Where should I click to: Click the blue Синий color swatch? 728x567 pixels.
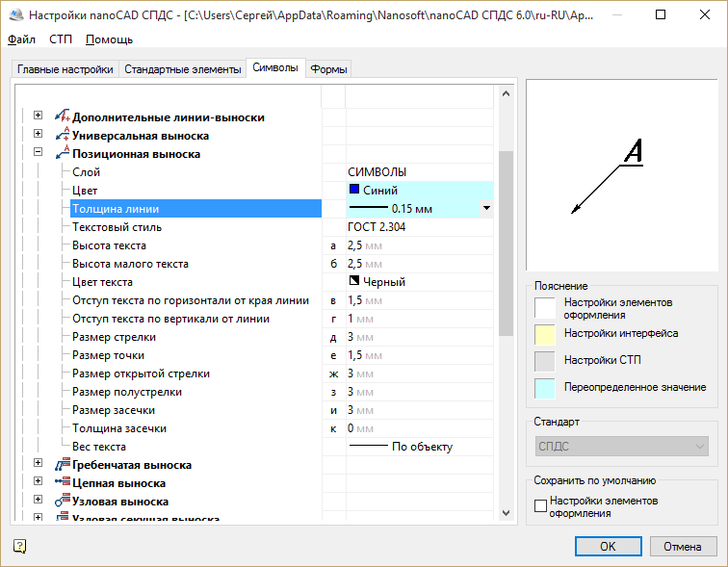(x=354, y=190)
